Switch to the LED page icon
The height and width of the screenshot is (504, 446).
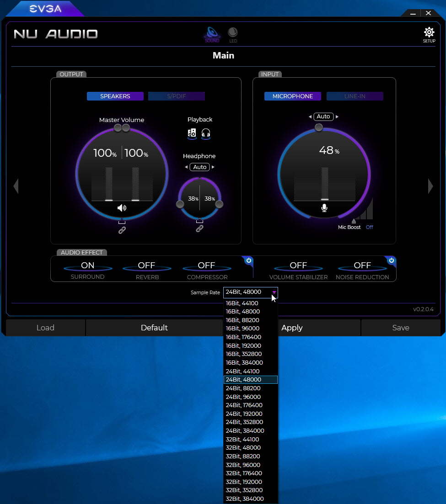[x=233, y=35]
